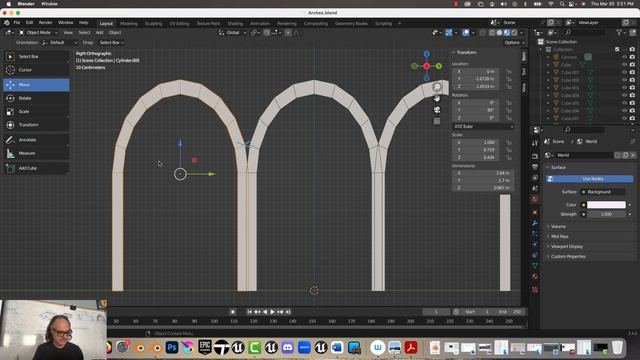Switch perspective/orthographic grid icon in viewport
This screenshot has width=640, height=360.
[x=437, y=121]
